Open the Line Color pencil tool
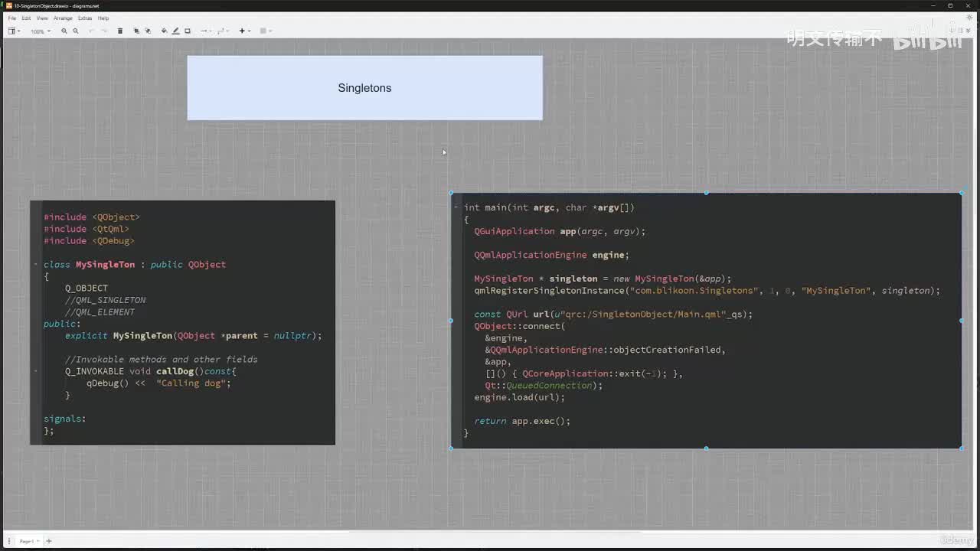 175,31
